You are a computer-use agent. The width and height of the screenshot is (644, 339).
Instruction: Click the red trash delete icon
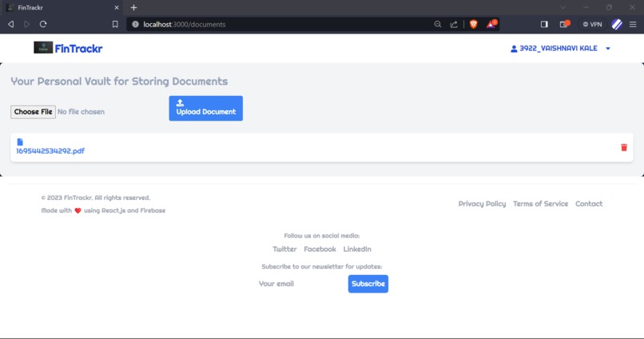(623, 147)
